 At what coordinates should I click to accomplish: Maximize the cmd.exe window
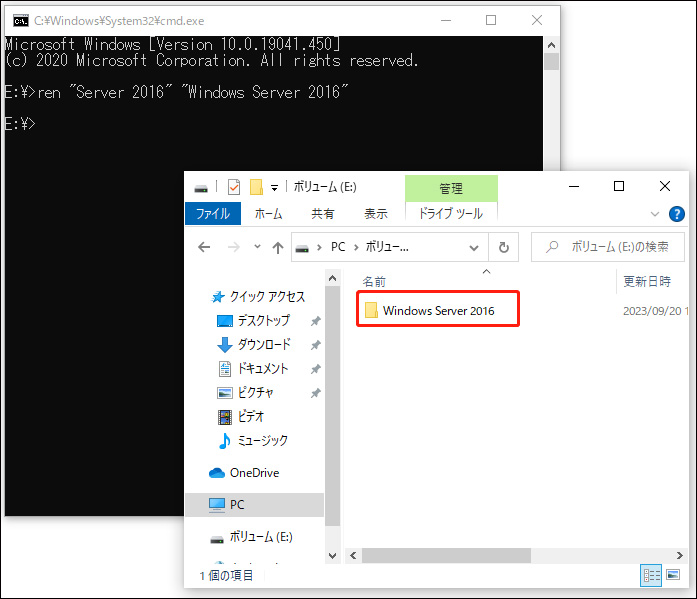point(491,20)
